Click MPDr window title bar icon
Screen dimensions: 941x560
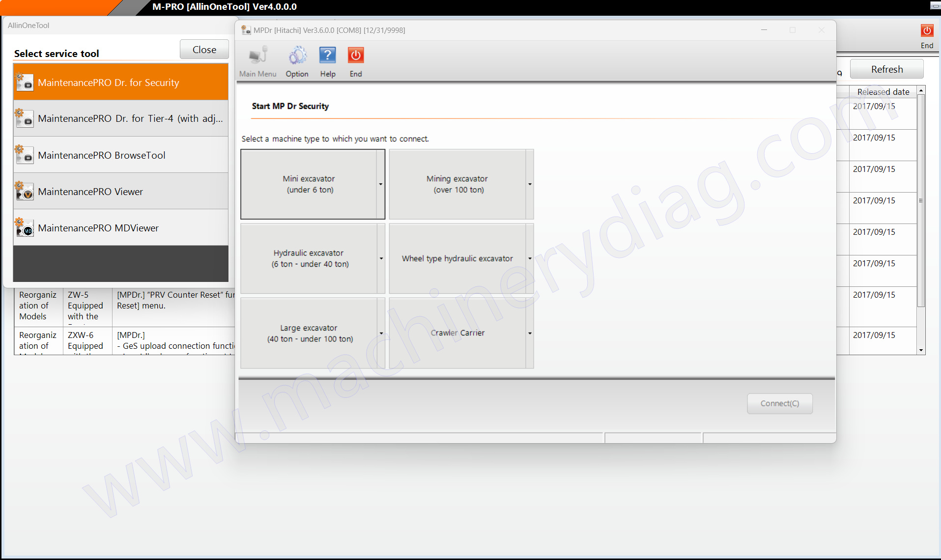(x=246, y=30)
